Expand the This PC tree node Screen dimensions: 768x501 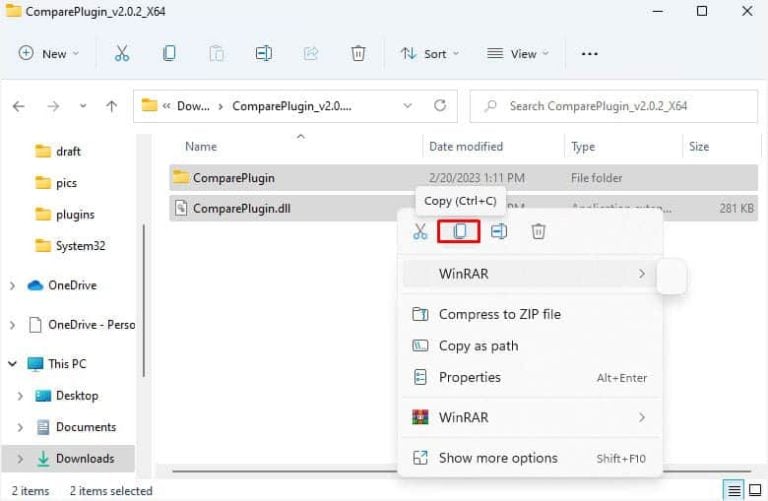coord(13,364)
